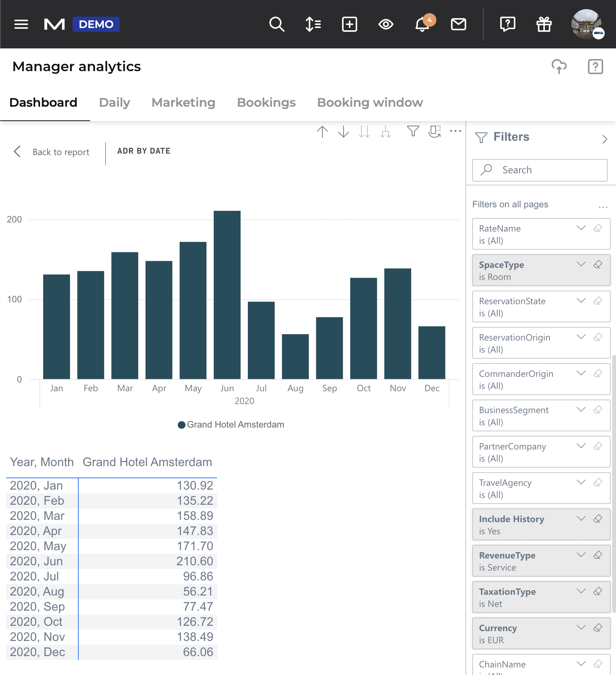
Task: Switch to the Daily tab
Action: pyautogui.click(x=115, y=103)
